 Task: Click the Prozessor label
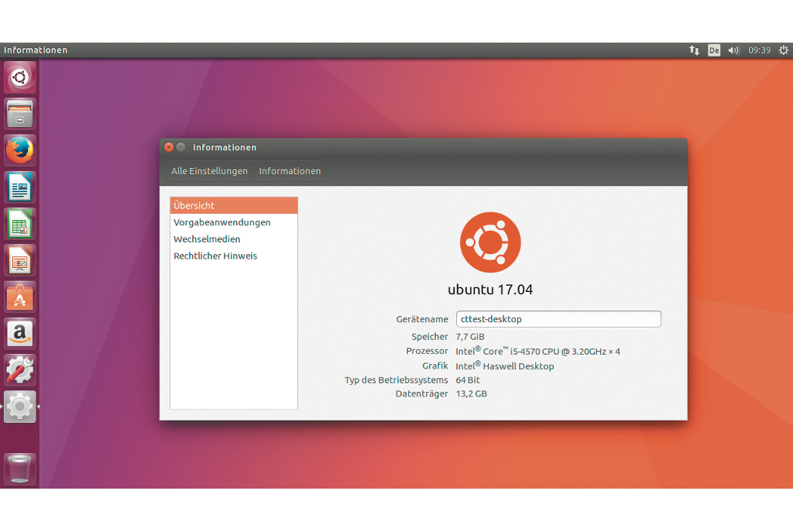tap(427, 351)
